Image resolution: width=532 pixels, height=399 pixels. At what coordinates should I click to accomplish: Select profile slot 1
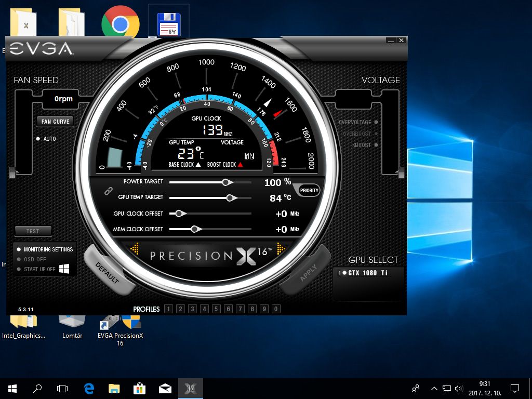[168, 309]
